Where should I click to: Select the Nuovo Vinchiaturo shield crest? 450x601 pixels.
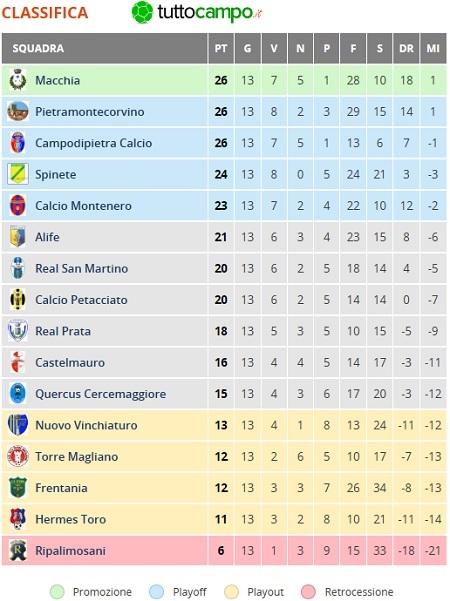(18, 425)
